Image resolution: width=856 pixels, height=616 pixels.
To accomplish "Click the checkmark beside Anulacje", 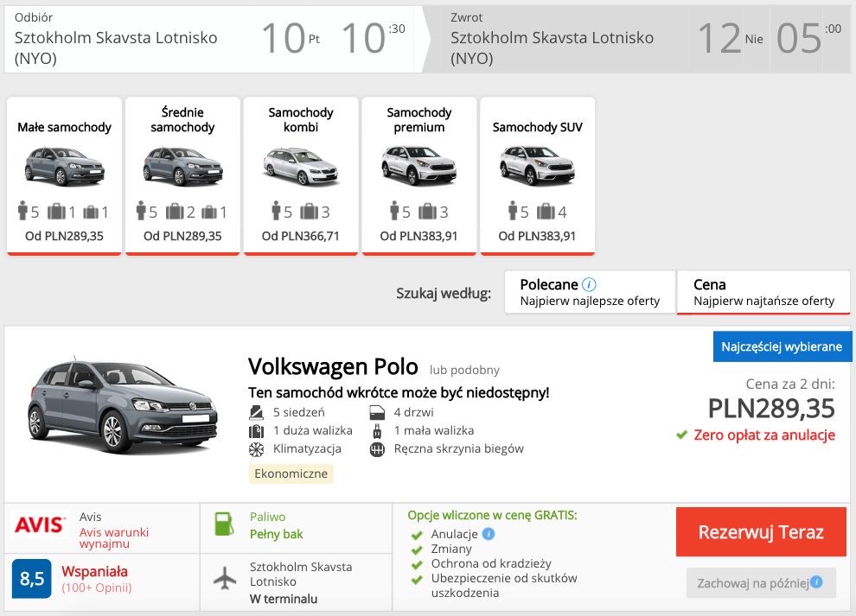I will click(417, 535).
